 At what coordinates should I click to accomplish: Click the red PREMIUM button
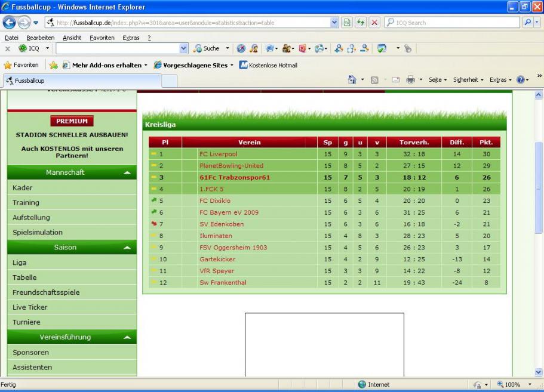click(72, 121)
